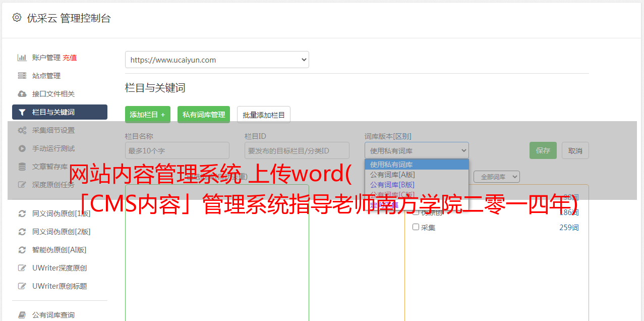Click the 栏目名称 input field

click(177, 150)
